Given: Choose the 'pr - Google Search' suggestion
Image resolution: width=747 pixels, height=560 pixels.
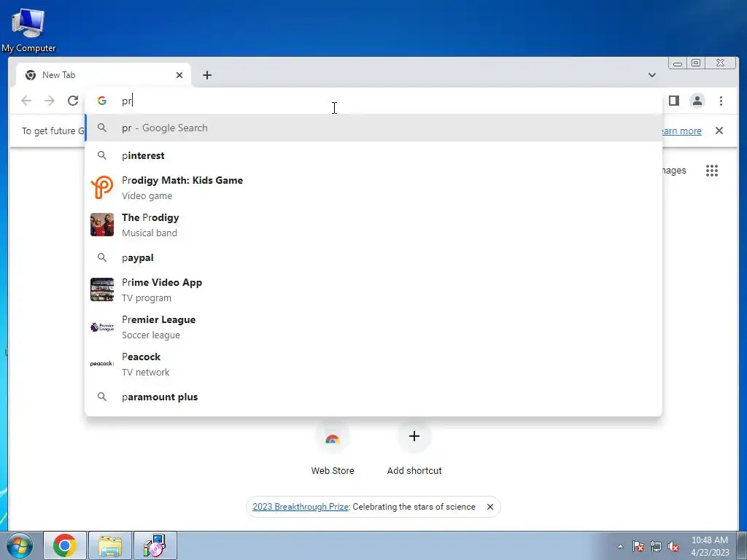Looking at the screenshot, I should pyautogui.click(x=373, y=128).
